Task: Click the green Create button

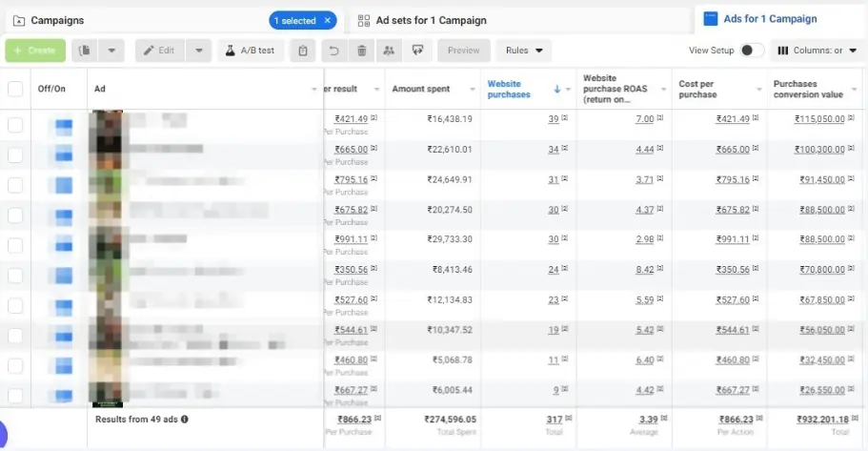Action: (x=35, y=51)
